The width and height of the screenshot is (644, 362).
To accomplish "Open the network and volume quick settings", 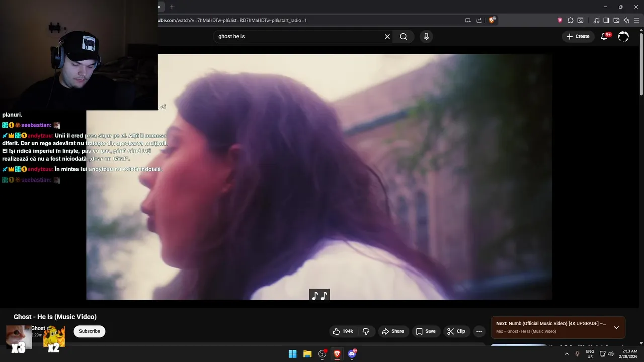I will [x=607, y=354].
